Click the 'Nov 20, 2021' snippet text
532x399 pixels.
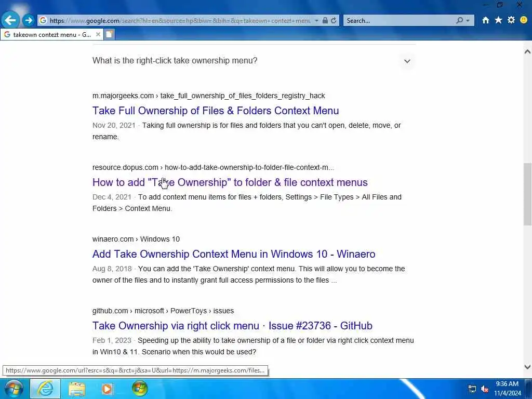tap(114, 125)
